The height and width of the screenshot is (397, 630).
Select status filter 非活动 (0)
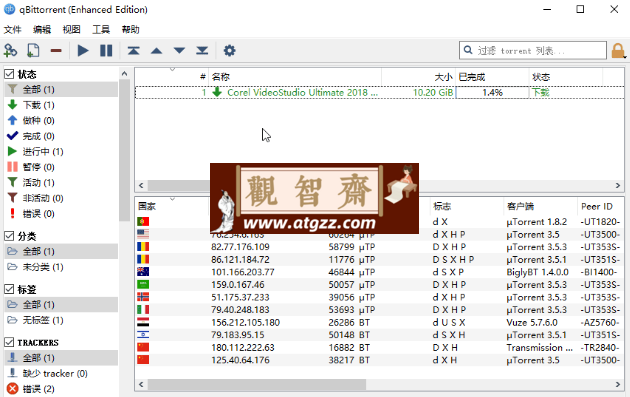(x=61, y=198)
